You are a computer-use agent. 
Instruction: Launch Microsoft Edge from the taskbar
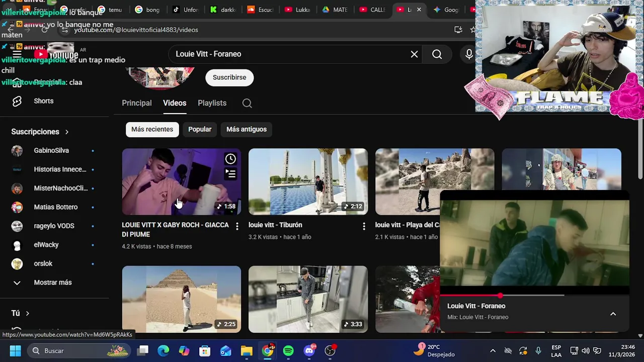pos(164,350)
